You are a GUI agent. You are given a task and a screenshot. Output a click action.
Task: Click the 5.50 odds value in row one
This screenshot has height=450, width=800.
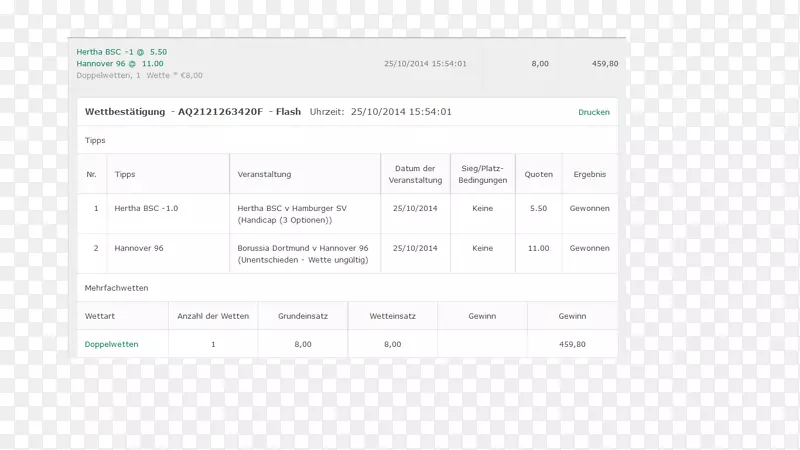pyautogui.click(x=538, y=208)
